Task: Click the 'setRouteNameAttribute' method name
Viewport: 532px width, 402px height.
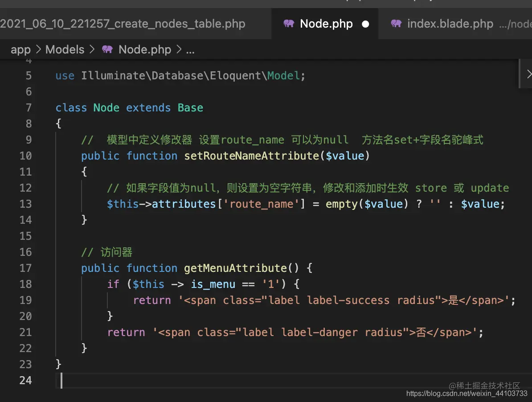Action: [x=251, y=156]
